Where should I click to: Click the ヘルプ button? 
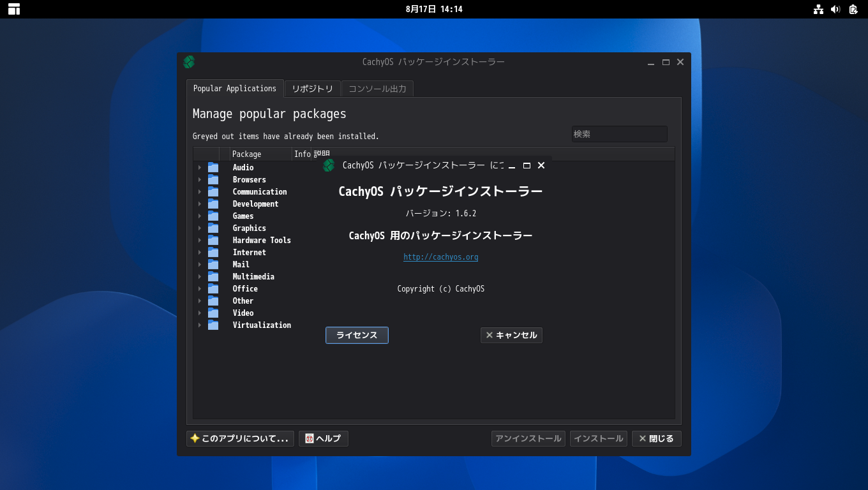click(x=324, y=438)
